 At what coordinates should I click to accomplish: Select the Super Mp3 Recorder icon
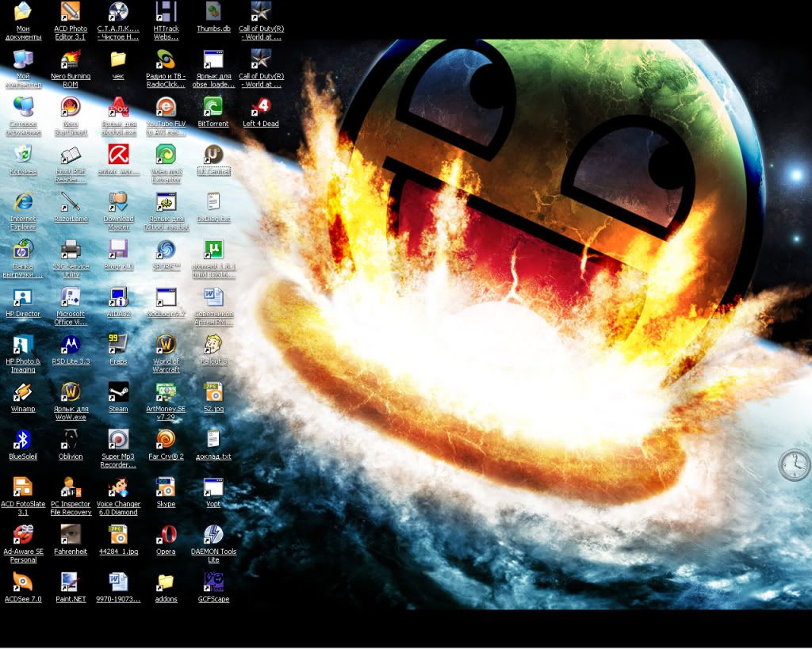118,440
